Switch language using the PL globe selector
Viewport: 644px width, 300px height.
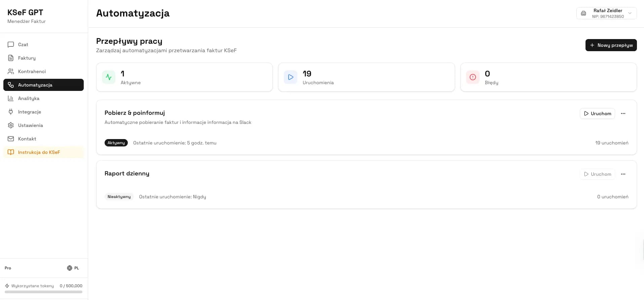73,268
